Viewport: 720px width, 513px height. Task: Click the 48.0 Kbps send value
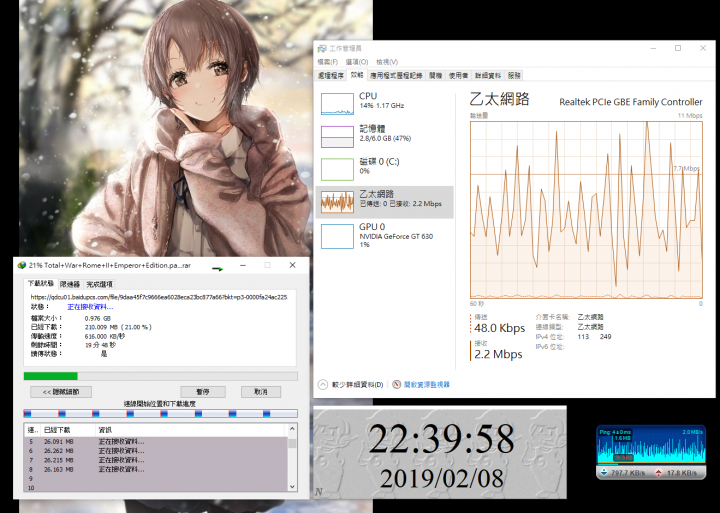[500, 328]
